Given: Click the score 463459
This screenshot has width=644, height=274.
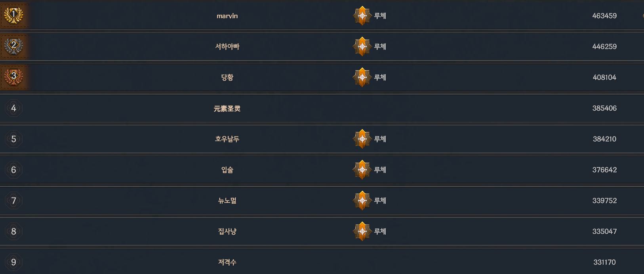Looking at the screenshot, I should pos(604,16).
